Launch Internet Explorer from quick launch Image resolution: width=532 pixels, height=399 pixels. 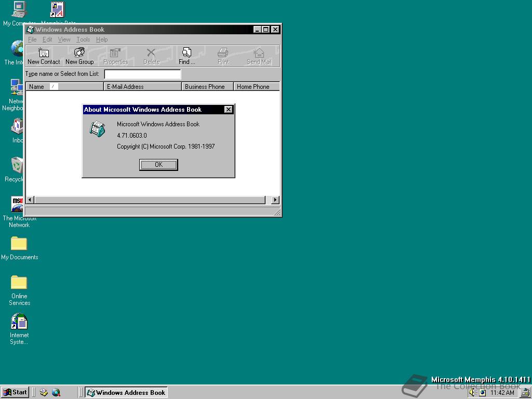pos(56,393)
